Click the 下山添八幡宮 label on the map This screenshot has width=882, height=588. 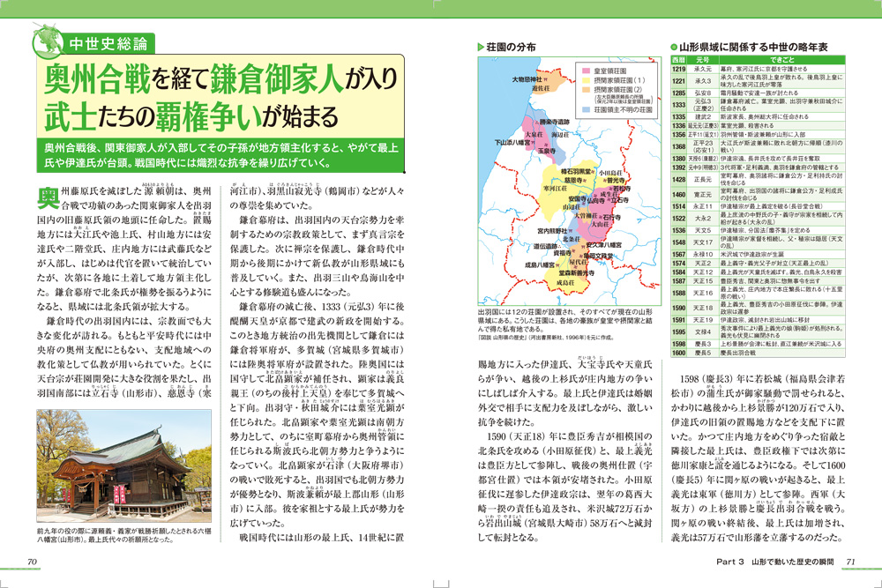point(512,143)
